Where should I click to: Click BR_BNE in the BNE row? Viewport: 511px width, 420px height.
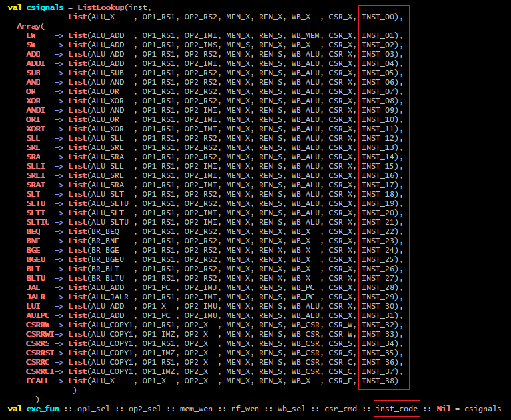105,241
